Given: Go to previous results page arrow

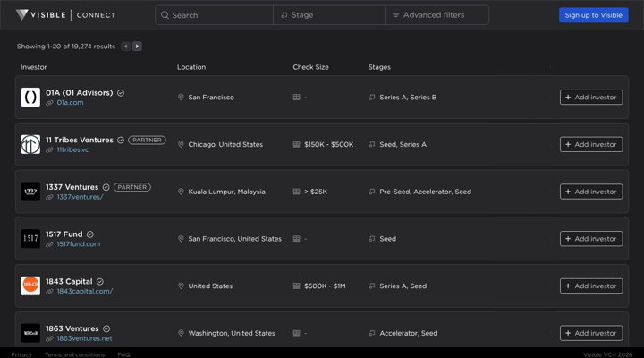Looking at the screenshot, I should pos(126,47).
